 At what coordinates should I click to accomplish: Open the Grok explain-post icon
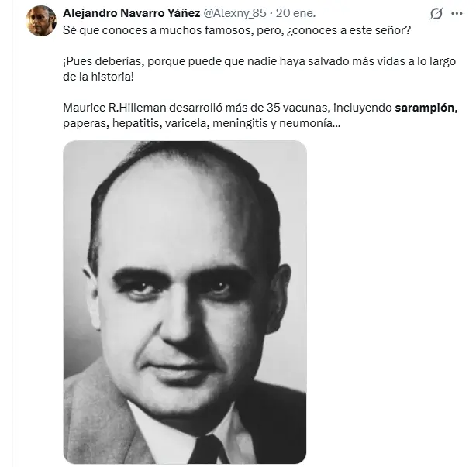pos(436,14)
